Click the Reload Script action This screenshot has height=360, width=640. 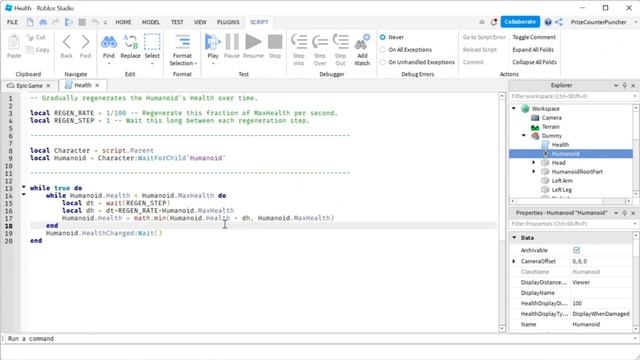[480, 50]
